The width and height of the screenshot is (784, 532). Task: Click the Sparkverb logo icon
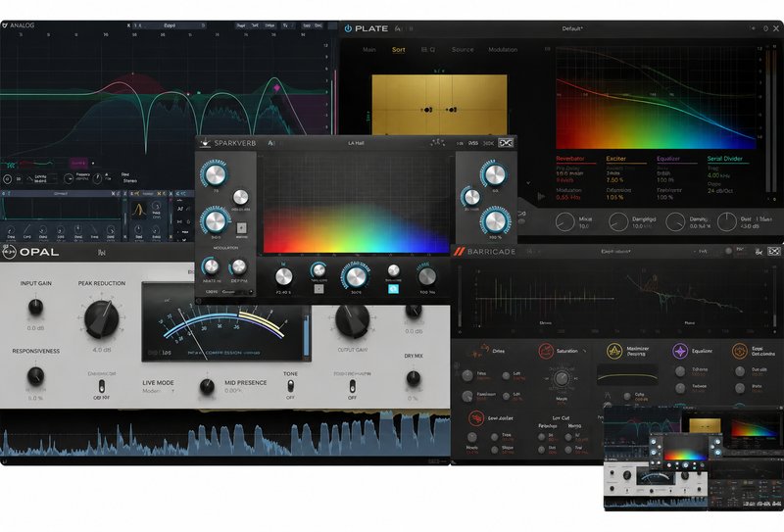205,143
